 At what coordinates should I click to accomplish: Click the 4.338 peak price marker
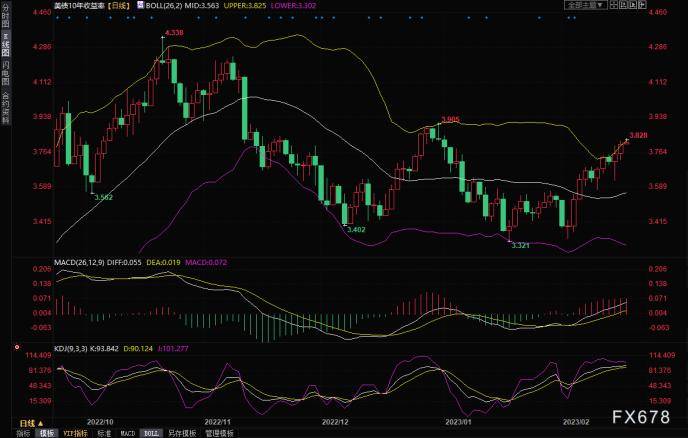point(173,34)
